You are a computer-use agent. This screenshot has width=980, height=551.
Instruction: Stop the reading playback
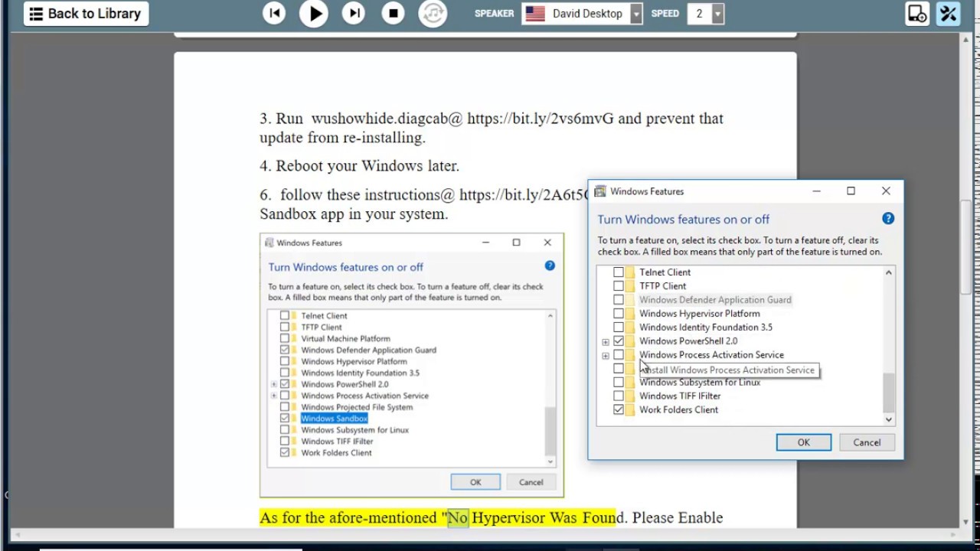(394, 13)
